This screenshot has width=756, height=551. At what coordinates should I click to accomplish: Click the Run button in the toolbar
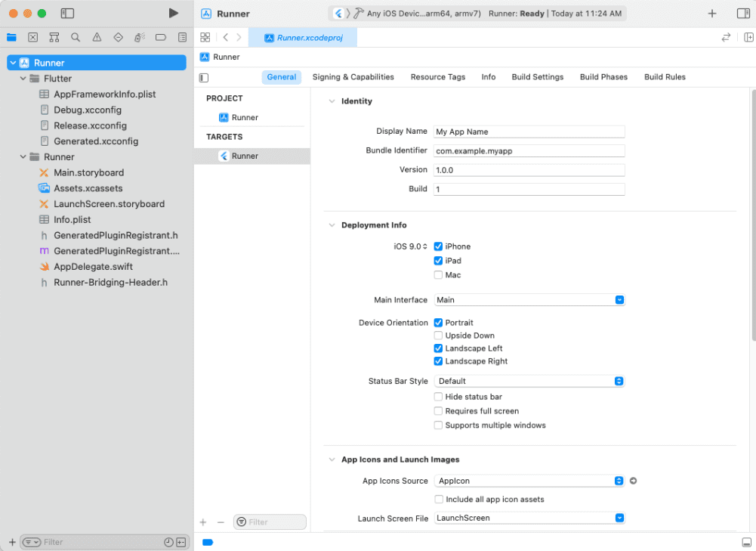click(x=173, y=12)
